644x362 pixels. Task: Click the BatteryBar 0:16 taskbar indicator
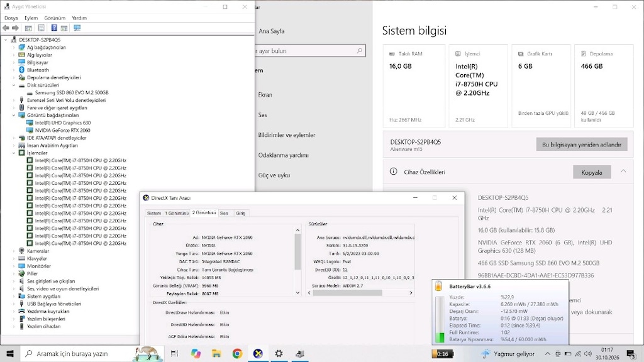pos(442,354)
